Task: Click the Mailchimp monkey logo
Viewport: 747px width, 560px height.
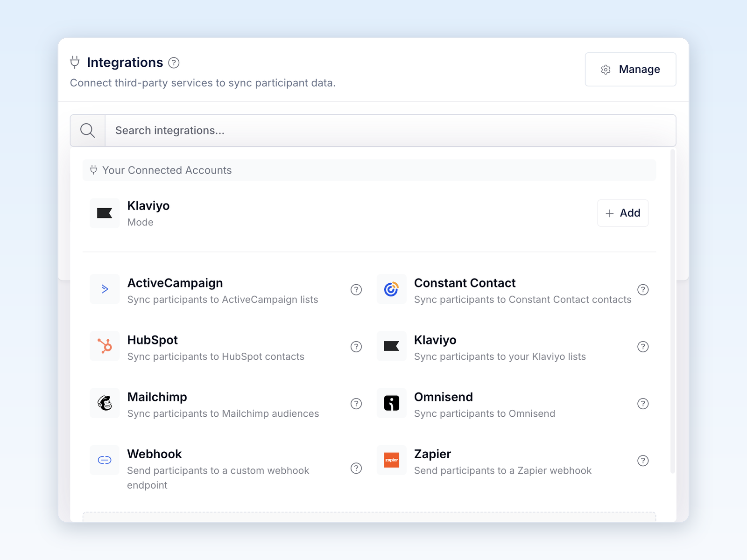Action: pyautogui.click(x=105, y=403)
